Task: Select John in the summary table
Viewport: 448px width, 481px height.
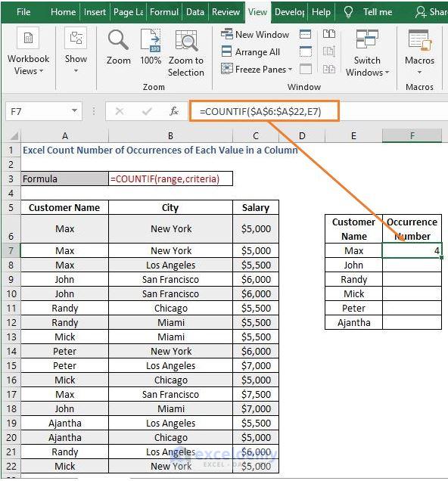Action: pyautogui.click(x=353, y=265)
